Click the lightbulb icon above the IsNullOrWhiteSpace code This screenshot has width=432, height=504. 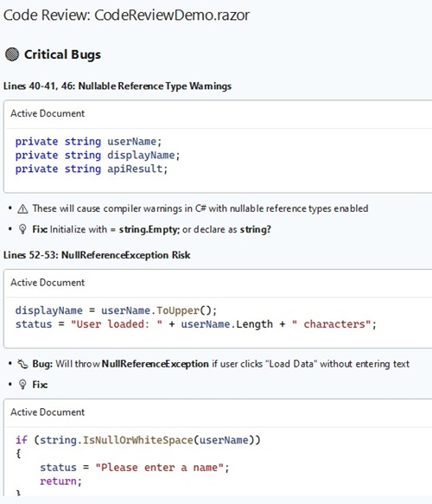22,385
